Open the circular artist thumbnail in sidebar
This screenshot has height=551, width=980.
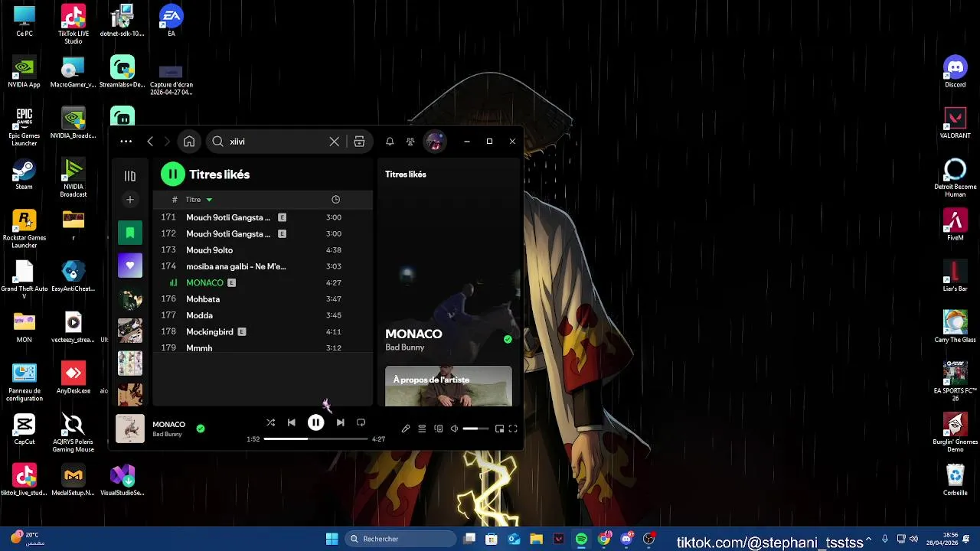coord(130,298)
